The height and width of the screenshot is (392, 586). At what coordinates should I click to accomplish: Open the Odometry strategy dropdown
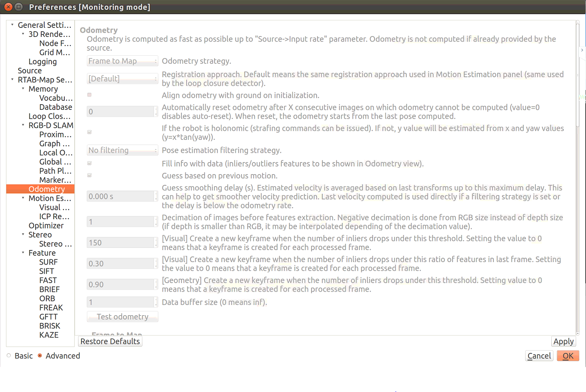[x=122, y=61]
